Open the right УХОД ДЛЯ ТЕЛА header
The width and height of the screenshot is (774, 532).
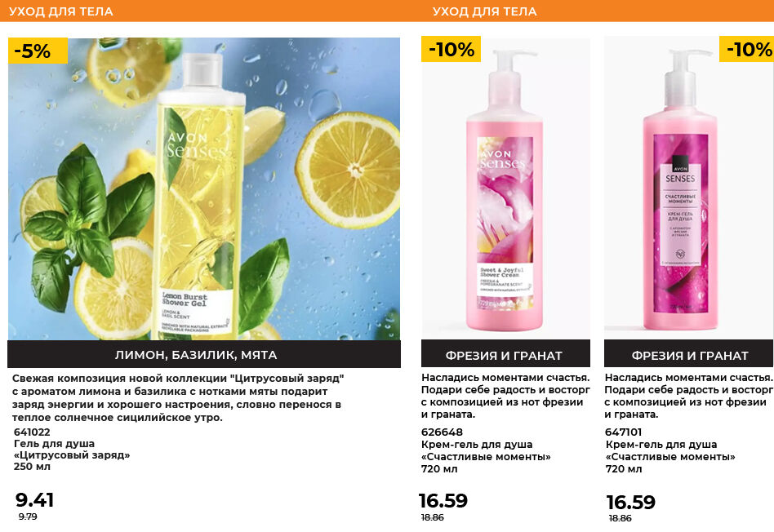tap(485, 11)
